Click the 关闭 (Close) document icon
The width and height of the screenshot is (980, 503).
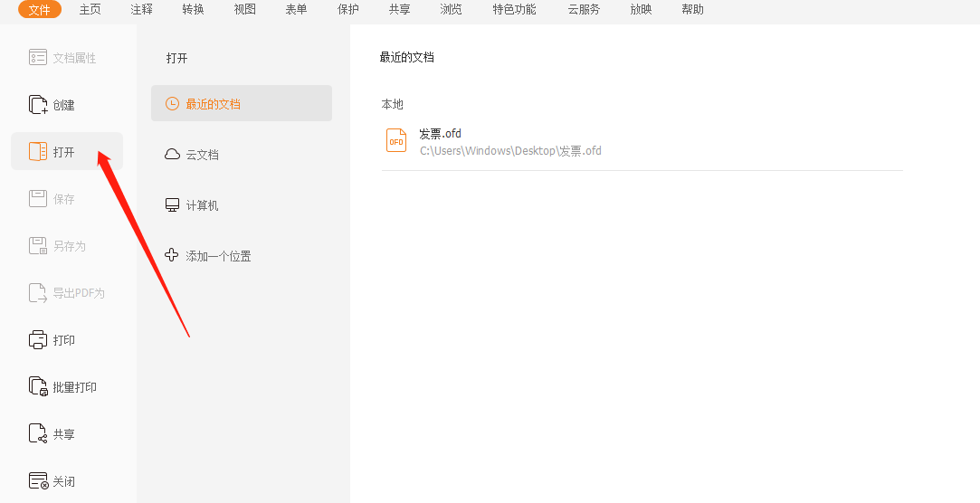(38, 481)
